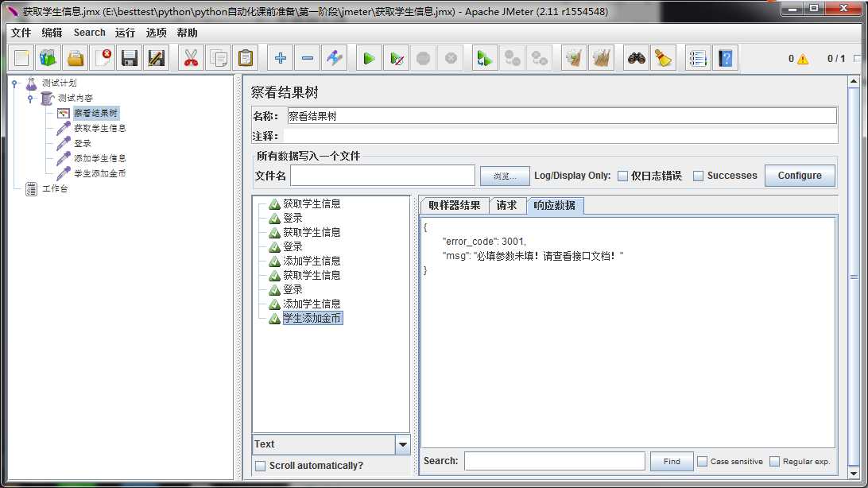Click the Open file folder icon
Screen dimensions: 868x488
(x=76, y=58)
